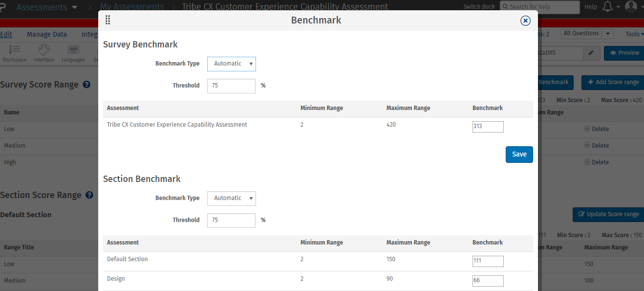Click the Survey Score Range help icon
This screenshot has height=291, width=644.
[x=86, y=85]
